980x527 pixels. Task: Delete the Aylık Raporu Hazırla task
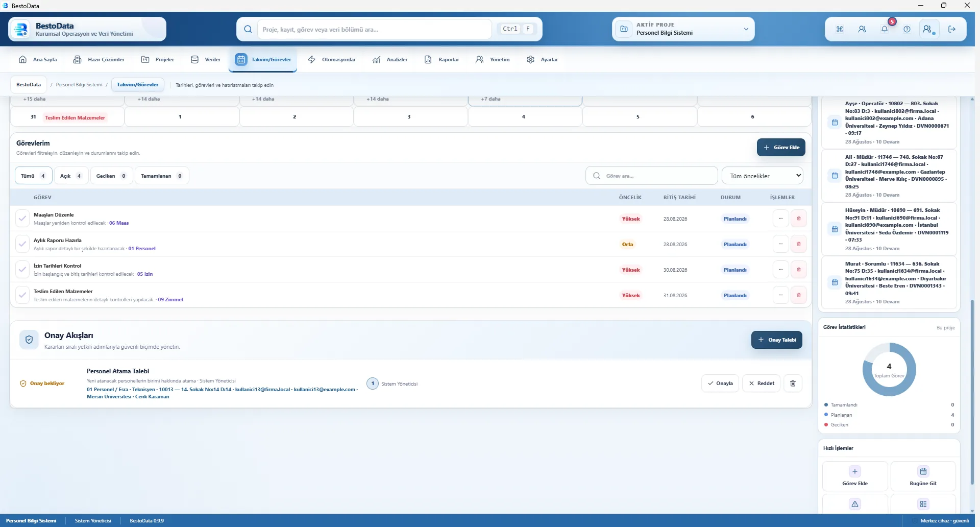799,244
